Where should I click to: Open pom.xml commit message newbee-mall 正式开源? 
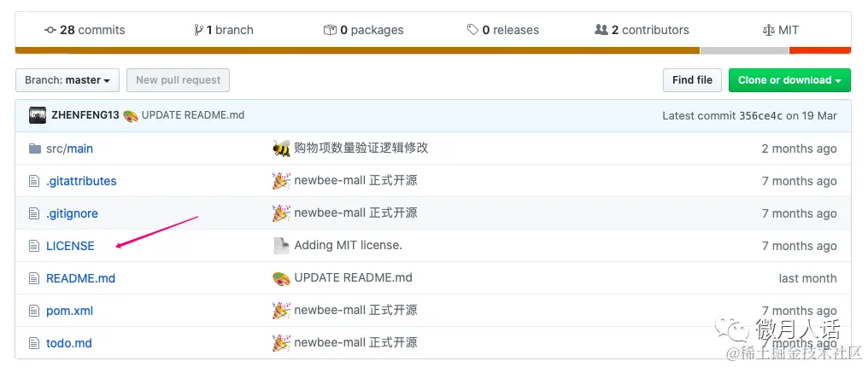tap(356, 310)
